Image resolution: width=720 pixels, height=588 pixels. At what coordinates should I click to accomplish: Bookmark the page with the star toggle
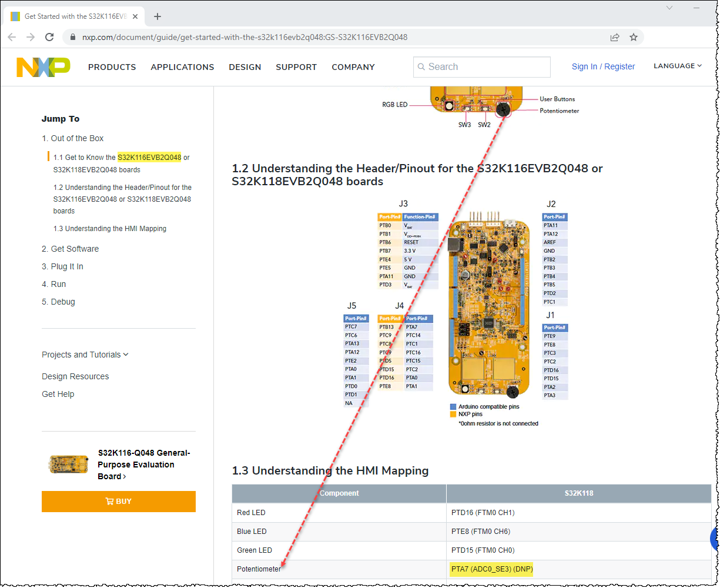(x=634, y=36)
